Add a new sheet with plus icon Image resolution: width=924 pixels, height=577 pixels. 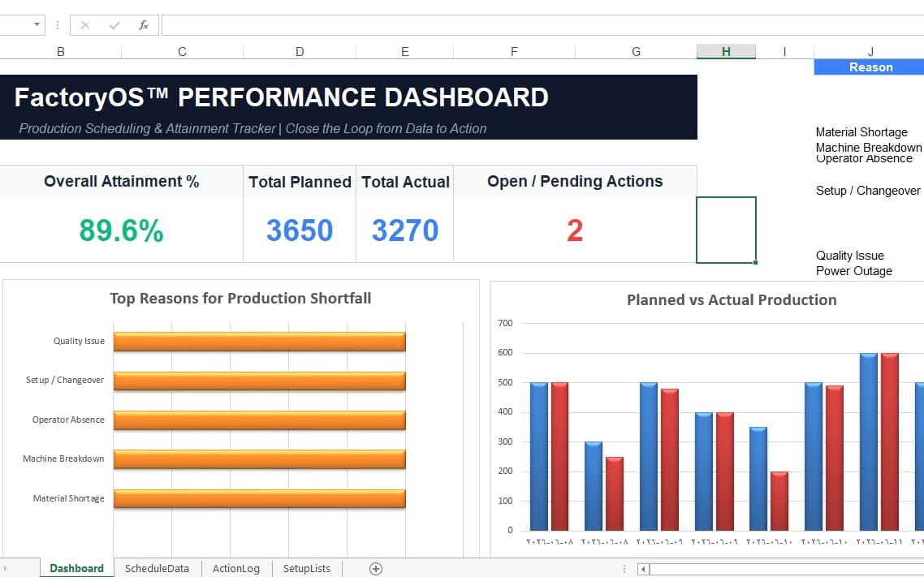[x=375, y=568]
